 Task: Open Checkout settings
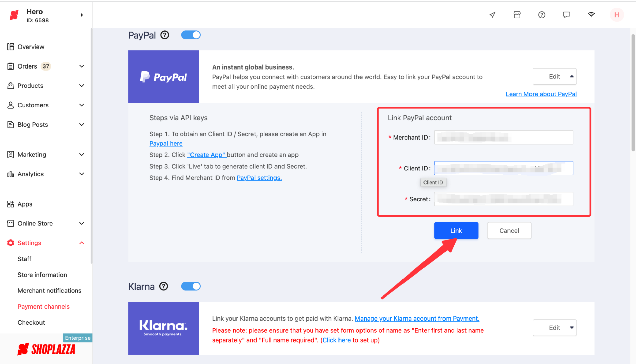[x=31, y=323]
